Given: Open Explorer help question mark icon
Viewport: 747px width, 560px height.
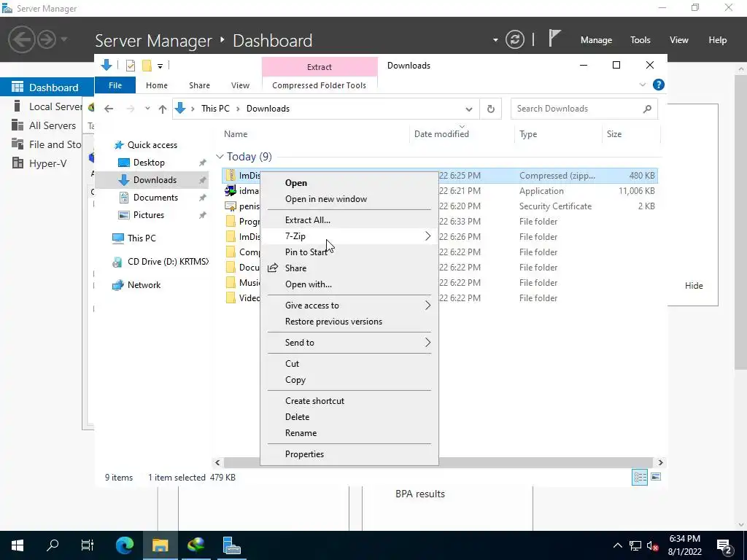Looking at the screenshot, I should pyautogui.click(x=659, y=85).
